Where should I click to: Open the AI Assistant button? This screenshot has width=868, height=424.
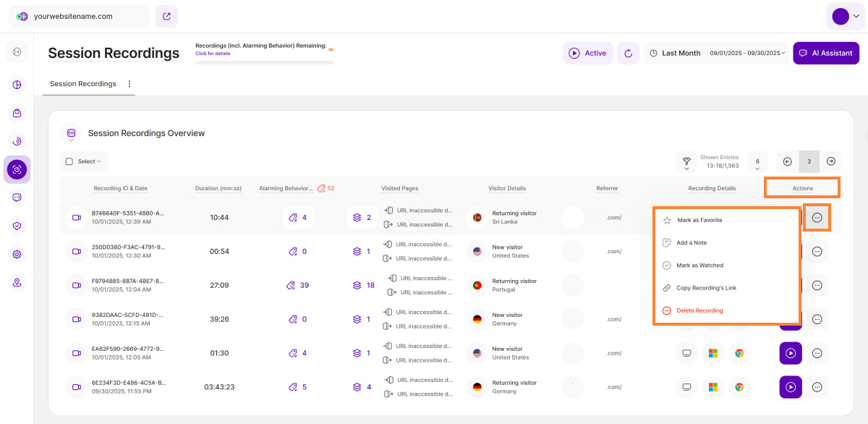(x=826, y=53)
